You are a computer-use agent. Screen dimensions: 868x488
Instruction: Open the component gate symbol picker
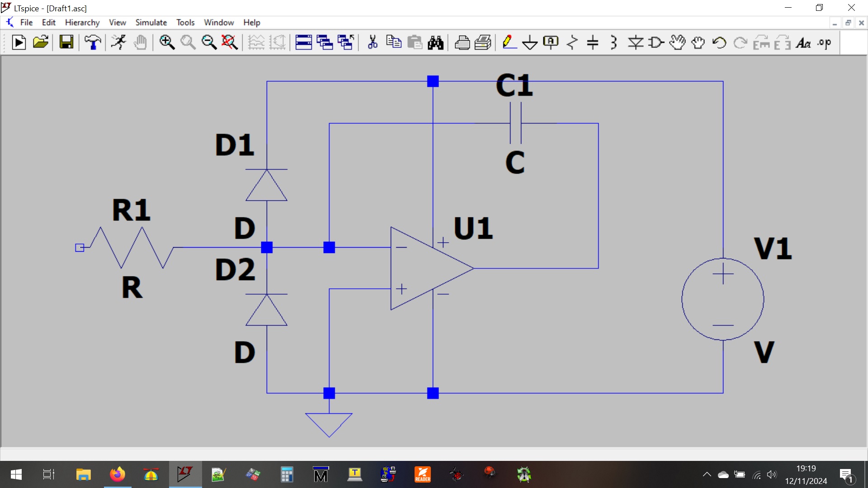[656, 42]
